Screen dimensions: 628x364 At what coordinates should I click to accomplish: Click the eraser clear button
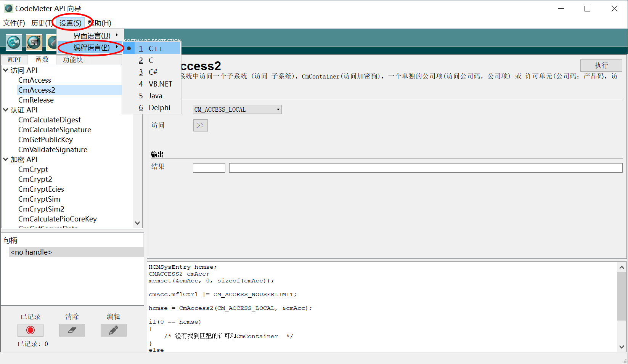(x=72, y=330)
